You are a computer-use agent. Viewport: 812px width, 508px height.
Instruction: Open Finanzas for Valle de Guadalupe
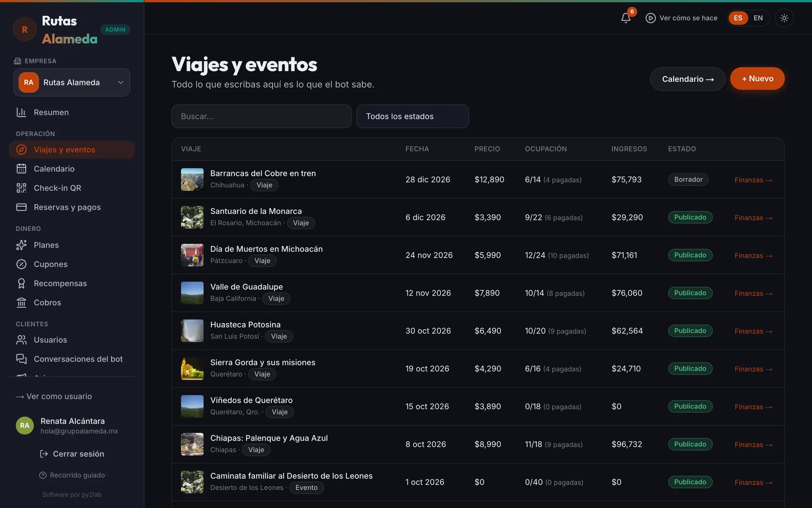coord(753,293)
